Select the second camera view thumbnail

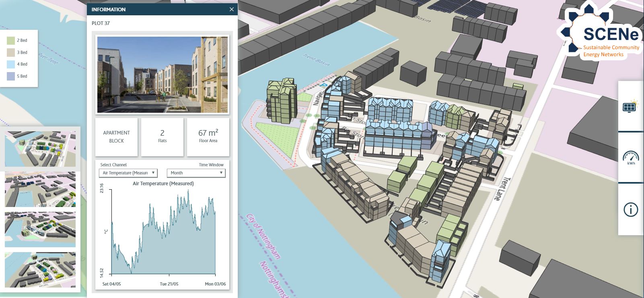40,189
